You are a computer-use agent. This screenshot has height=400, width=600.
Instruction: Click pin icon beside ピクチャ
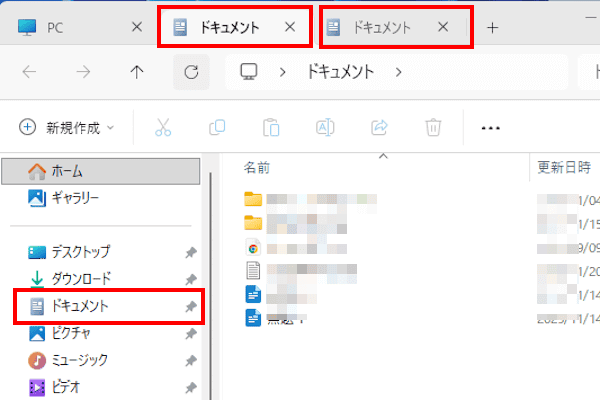click(x=191, y=333)
